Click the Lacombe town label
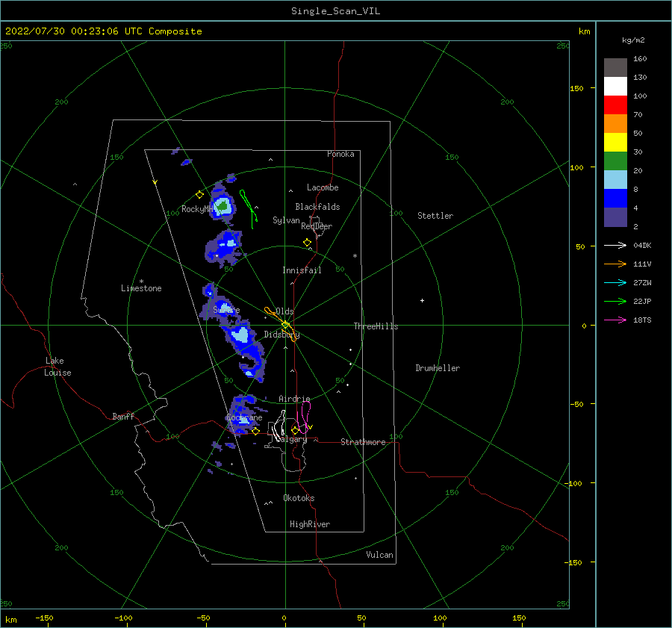The width and height of the screenshot is (672, 628). tap(323, 187)
